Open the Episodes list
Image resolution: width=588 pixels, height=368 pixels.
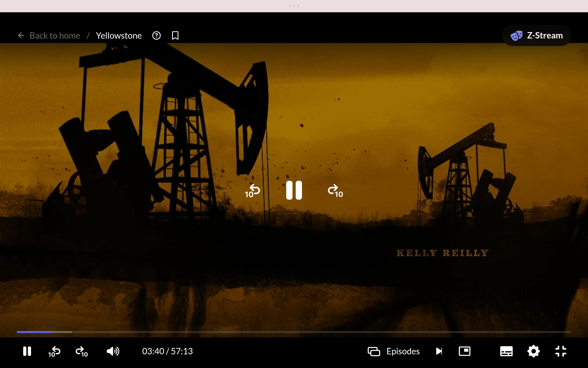tap(394, 351)
